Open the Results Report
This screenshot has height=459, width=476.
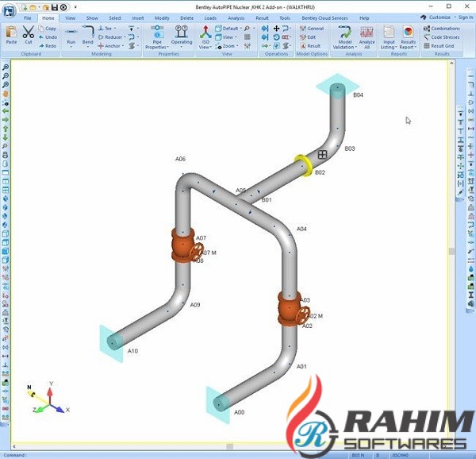408,37
